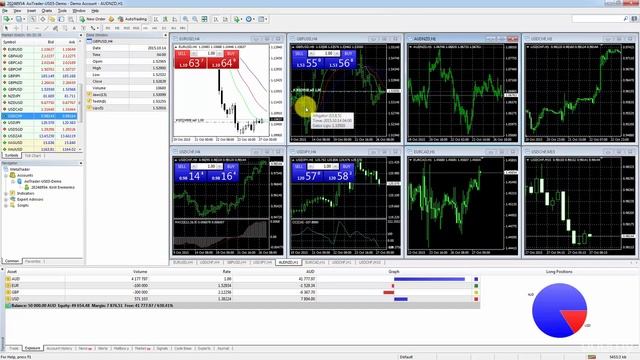Open the Strategy Tester toolbar icon
The height and width of the screenshot is (360, 640).
[71, 19]
